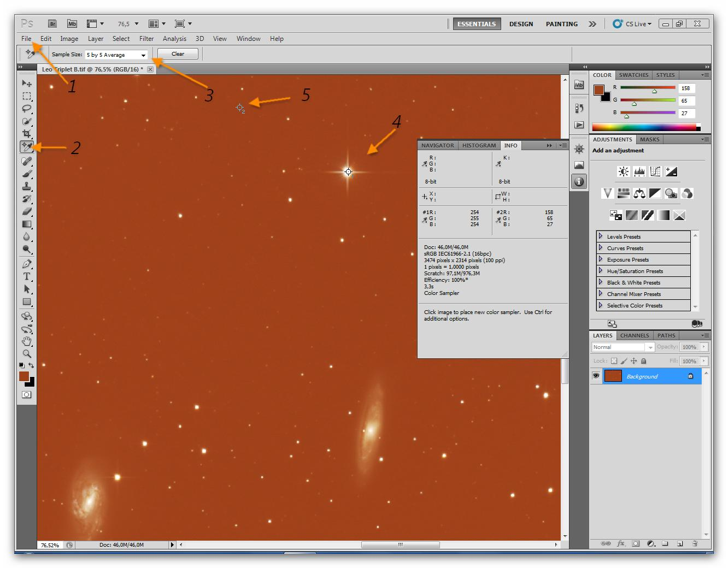Toggle lock transparent pixels

[x=614, y=361]
